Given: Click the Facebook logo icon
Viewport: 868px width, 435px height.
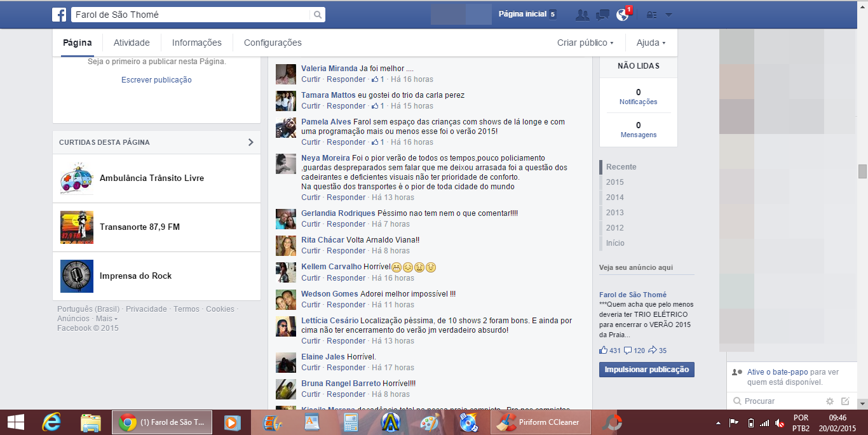Looking at the screenshot, I should click(59, 14).
